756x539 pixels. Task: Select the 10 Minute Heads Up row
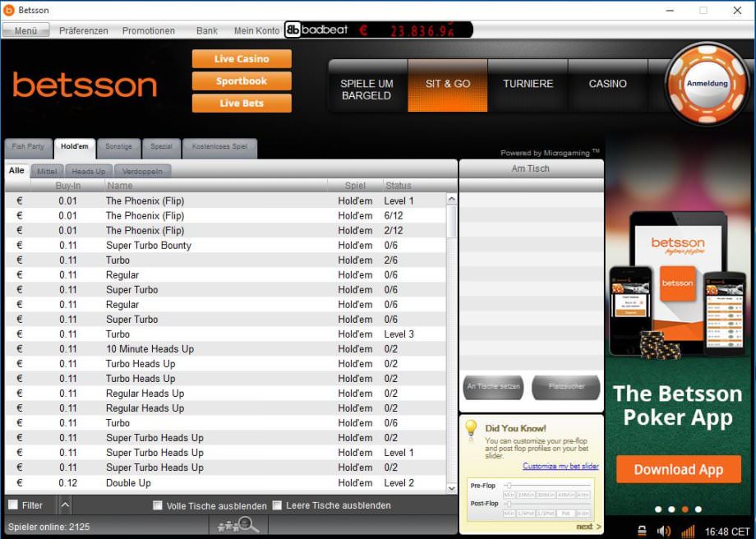[226, 349]
